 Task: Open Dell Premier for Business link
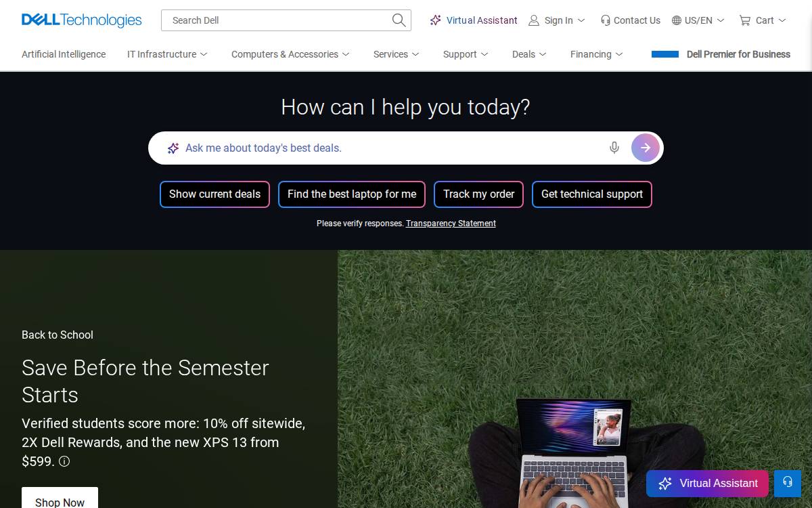tap(738, 54)
